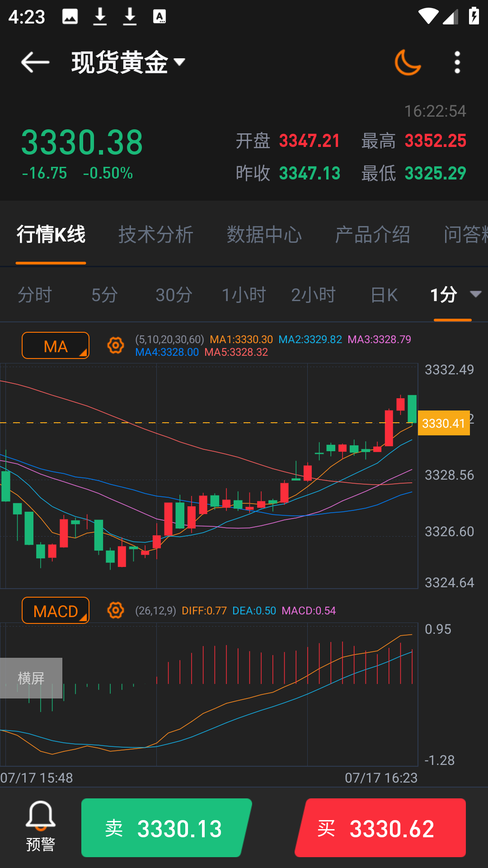Tap the 卖 3330.13 sell button

167,828
